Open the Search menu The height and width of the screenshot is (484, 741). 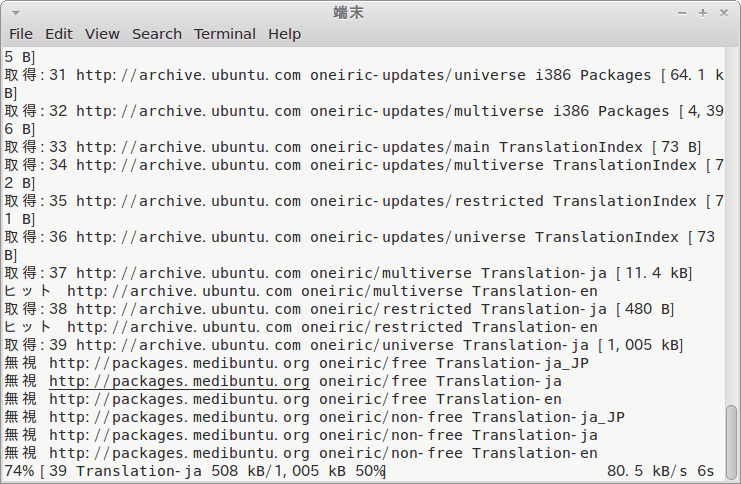156,34
